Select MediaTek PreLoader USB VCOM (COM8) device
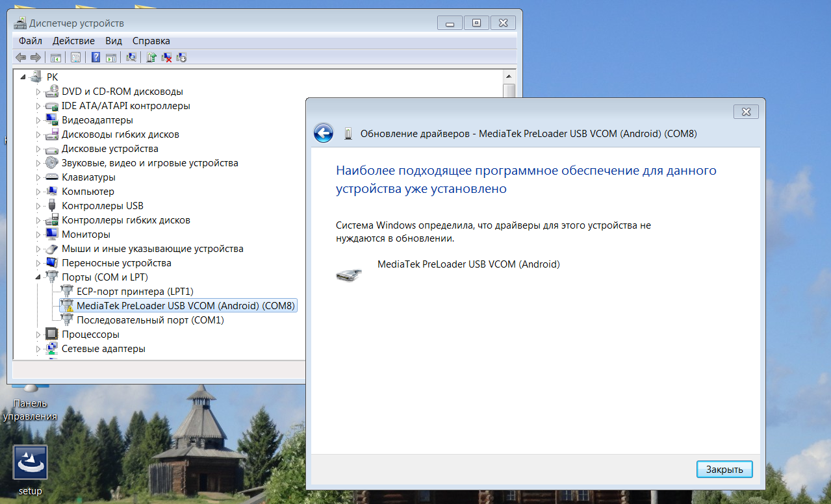This screenshot has width=831, height=504. (x=185, y=306)
